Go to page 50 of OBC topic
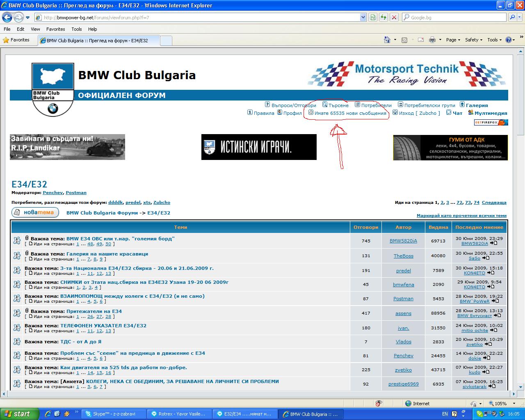This screenshot has width=525, height=420. click(x=108, y=244)
